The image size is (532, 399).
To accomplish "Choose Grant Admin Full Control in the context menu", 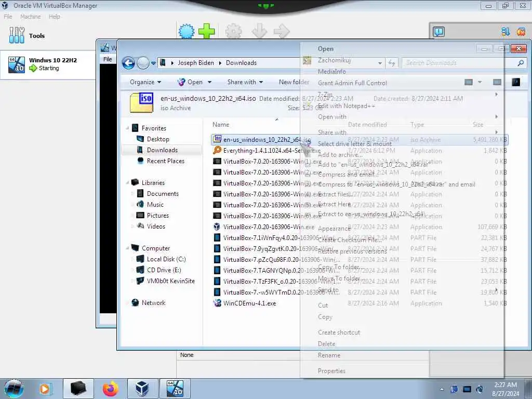I will coord(352,83).
